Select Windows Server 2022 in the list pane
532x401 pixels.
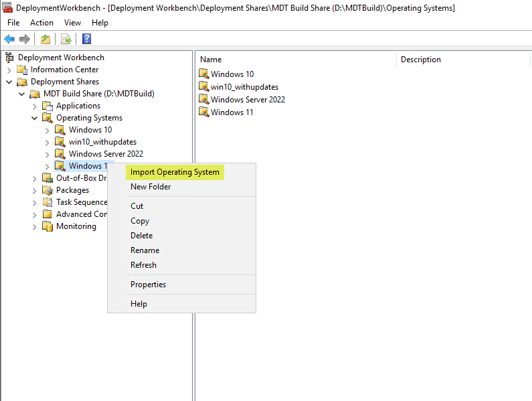tap(248, 100)
